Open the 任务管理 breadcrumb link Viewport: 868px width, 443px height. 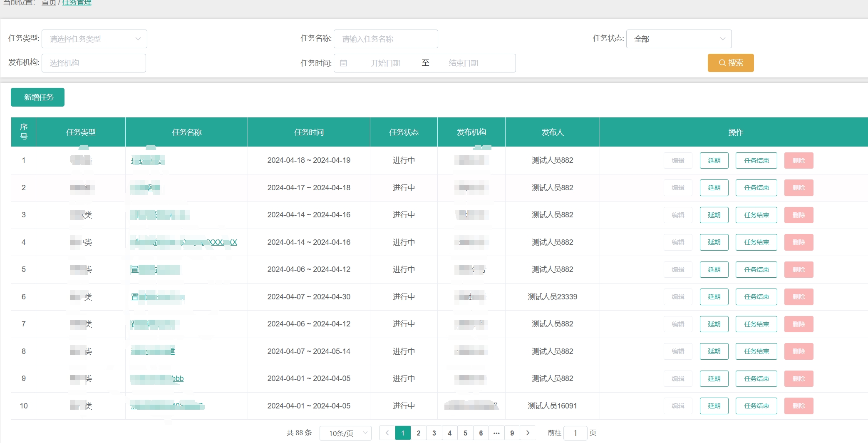coord(77,2)
